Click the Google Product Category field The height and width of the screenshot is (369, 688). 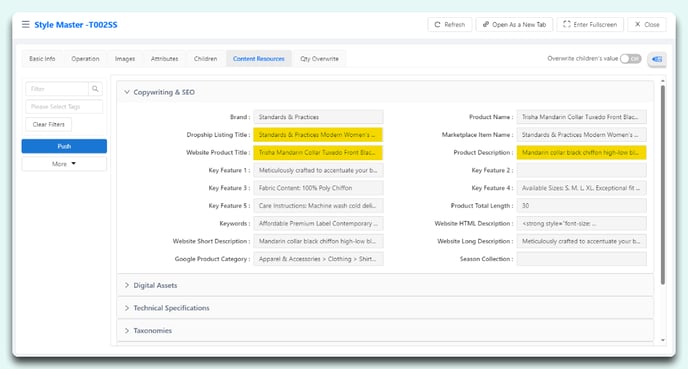[318, 259]
